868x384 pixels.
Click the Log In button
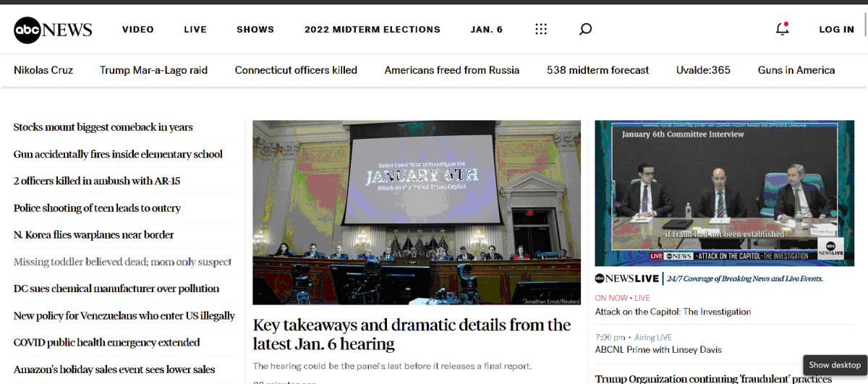click(836, 30)
